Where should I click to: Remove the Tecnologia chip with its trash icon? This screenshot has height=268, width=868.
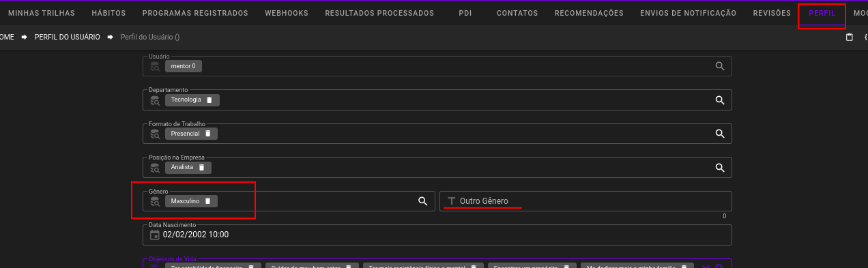click(x=209, y=100)
